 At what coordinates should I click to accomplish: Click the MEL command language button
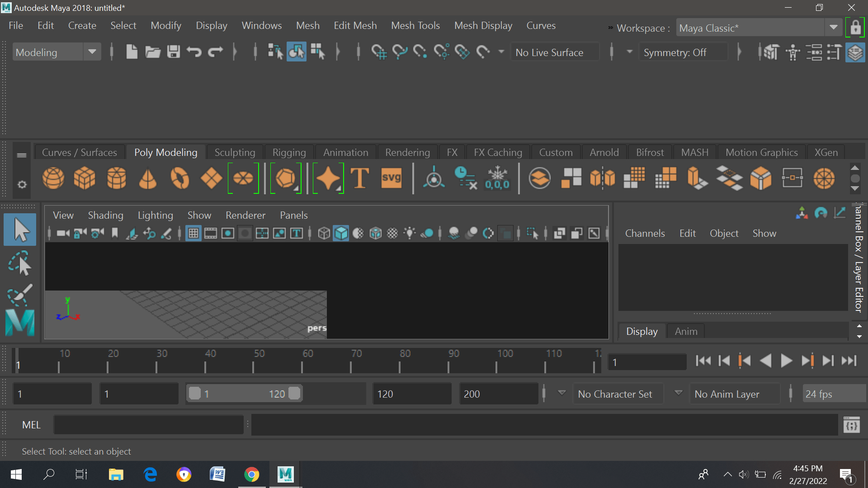(31, 425)
